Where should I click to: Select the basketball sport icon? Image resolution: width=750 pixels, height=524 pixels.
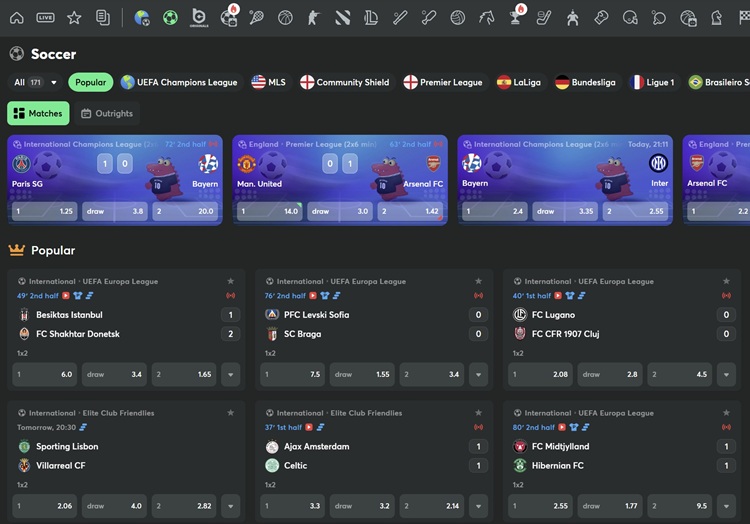tap(285, 17)
